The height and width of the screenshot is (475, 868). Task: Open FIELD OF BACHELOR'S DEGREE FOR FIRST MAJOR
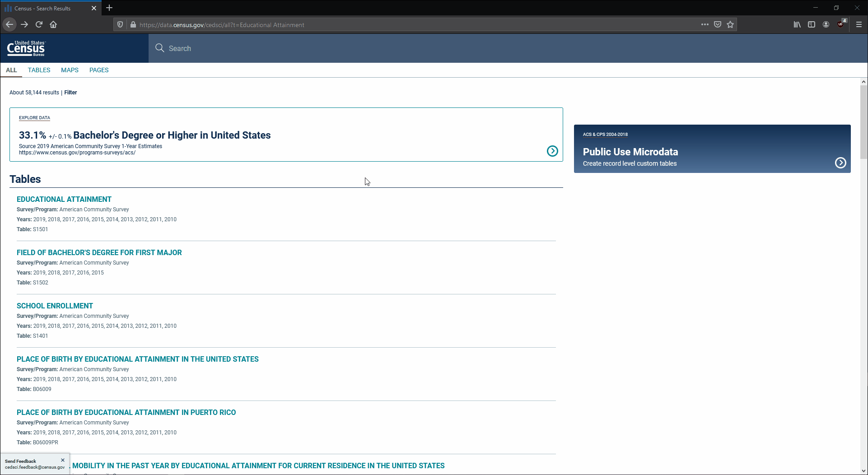point(99,252)
